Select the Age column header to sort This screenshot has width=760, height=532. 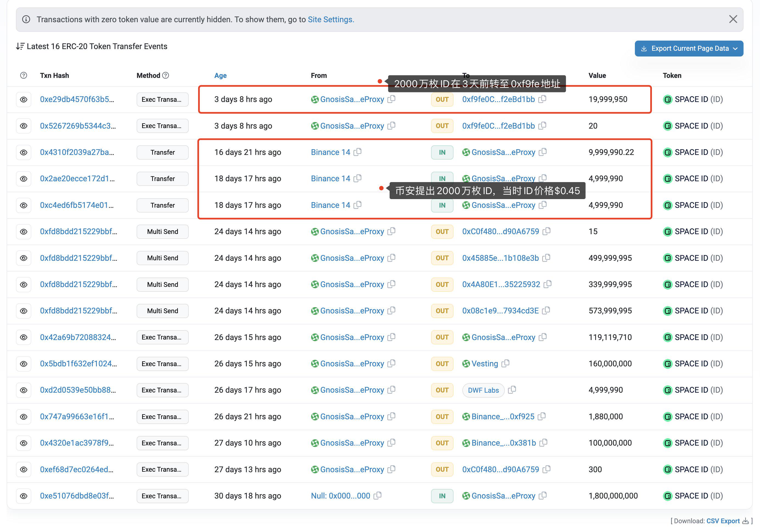point(220,75)
